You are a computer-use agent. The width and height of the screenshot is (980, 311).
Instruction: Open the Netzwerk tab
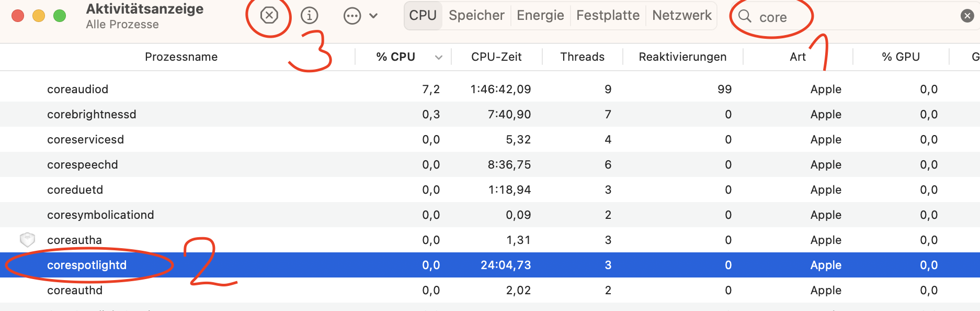tap(681, 16)
